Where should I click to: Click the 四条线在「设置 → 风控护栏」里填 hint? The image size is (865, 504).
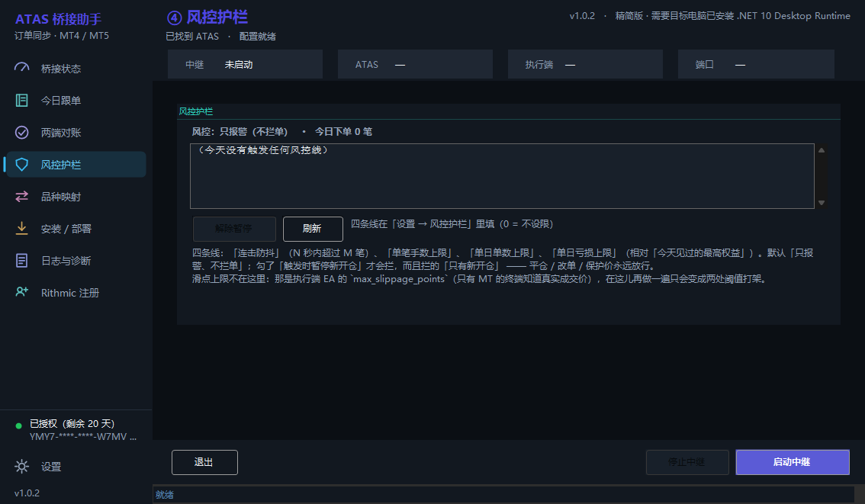(x=452, y=224)
